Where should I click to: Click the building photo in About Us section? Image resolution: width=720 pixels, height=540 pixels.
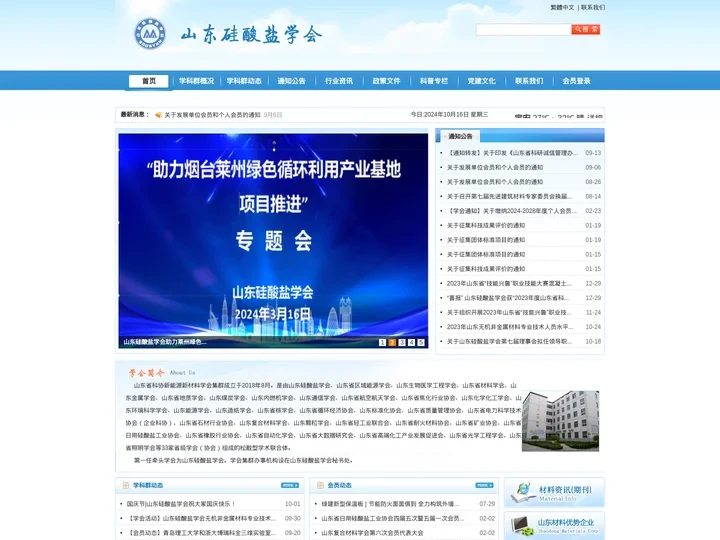[560, 421]
